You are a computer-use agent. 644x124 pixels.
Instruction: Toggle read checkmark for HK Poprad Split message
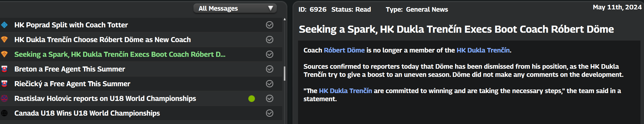click(269, 25)
